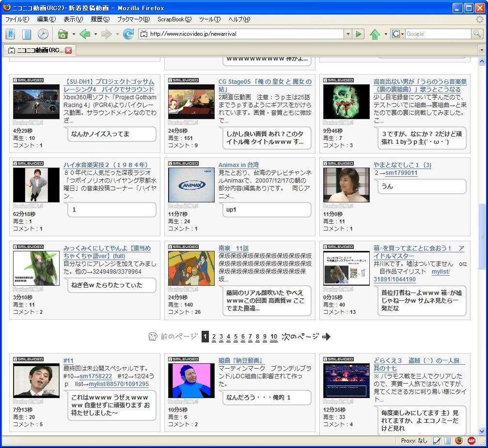This screenshot has height=448, width=488.
Task: Open the search engine selector dropdown
Action: (x=402, y=34)
